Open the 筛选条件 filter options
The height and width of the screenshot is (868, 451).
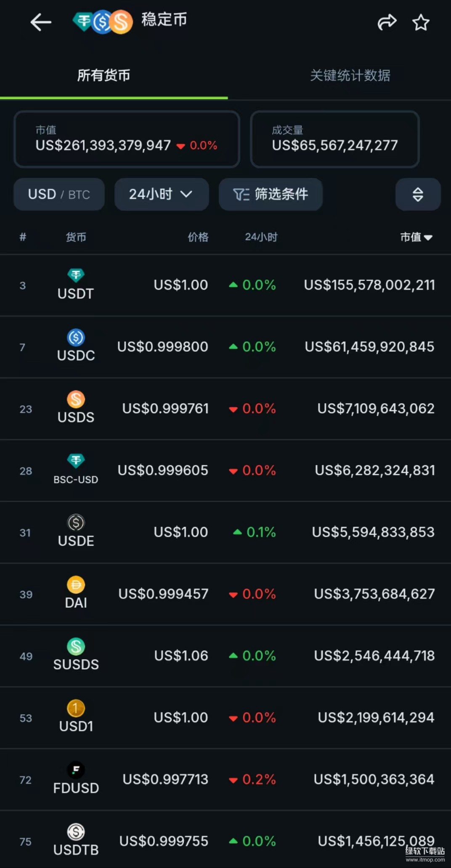coord(271,194)
